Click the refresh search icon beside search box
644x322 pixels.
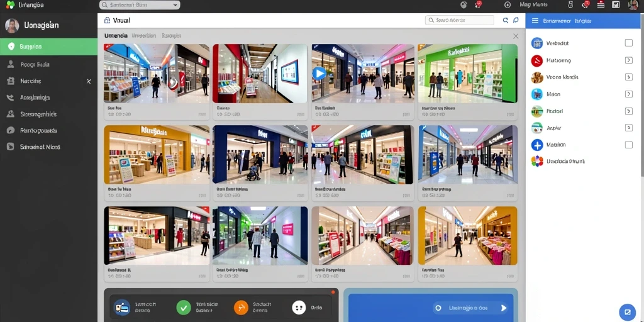click(506, 20)
